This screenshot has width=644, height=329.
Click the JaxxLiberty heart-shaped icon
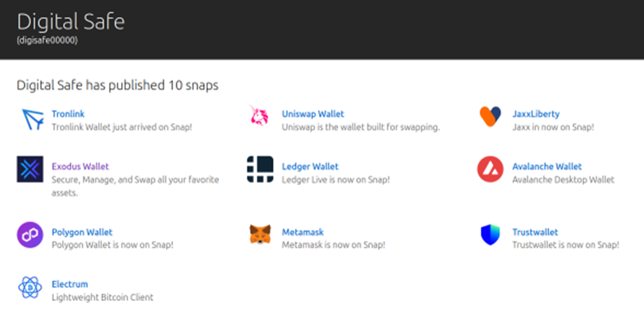[x=490, y=116]
